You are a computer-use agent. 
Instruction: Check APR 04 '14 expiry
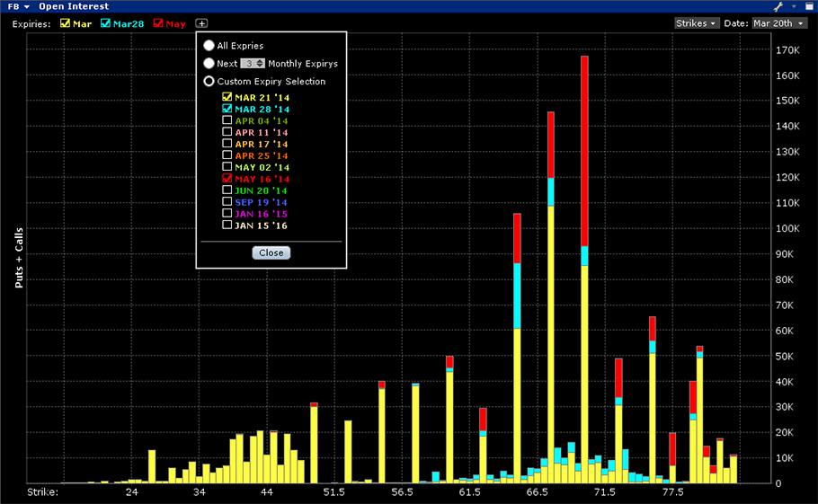coord(227,119)
